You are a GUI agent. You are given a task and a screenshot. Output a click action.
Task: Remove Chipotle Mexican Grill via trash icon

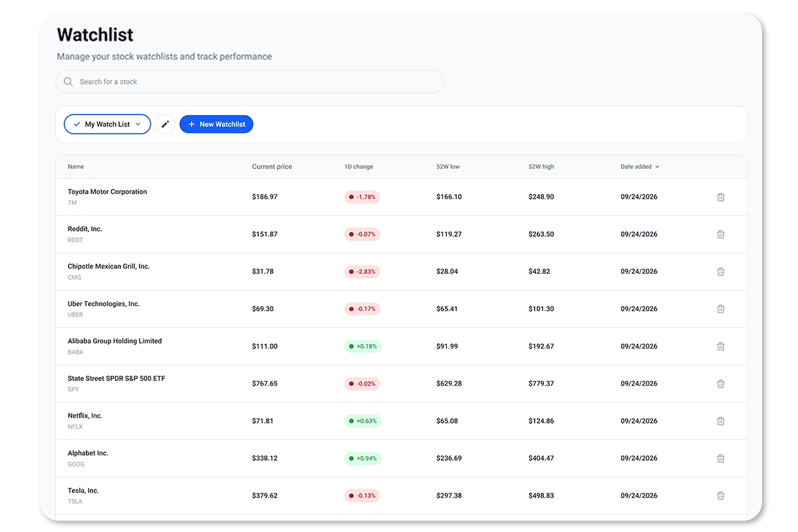point(721,271)
